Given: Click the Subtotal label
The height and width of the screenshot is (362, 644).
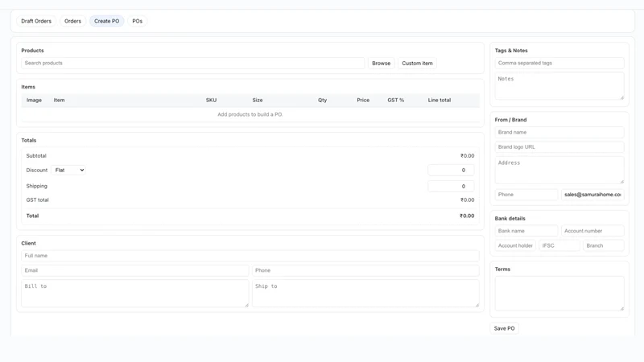Looking at the screenshot, I should pyautogui.click(x=36, y=156).
